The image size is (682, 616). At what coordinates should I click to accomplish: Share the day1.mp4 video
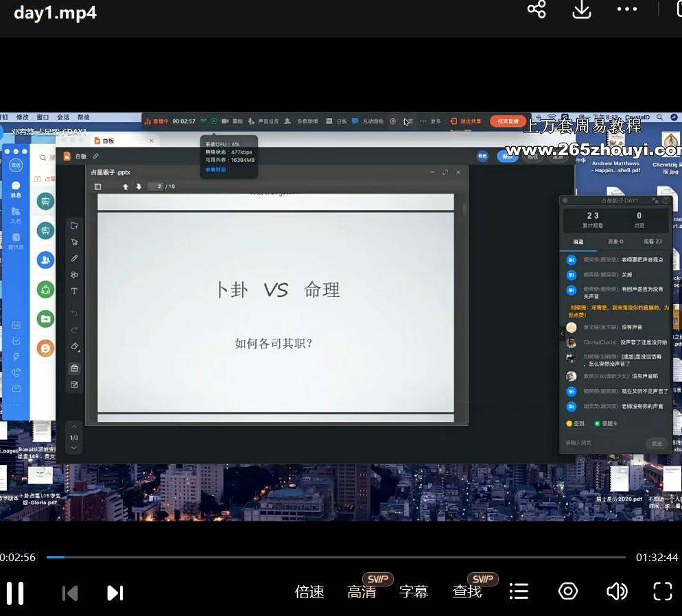[537, 9]
